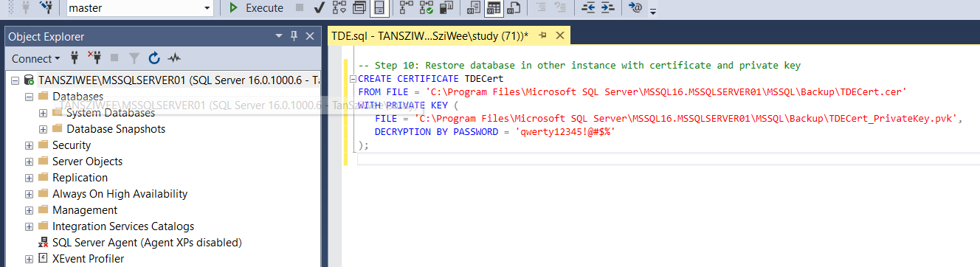Expand Integration Services Catalogs folder
Image resolution: width=980 pixels, height=267 pixels.
30,226
